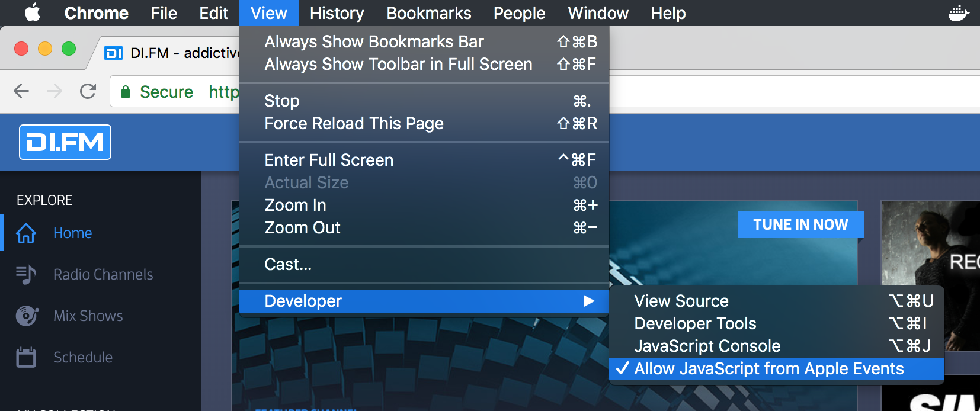The image size is (980, 411).
Task: Click the forward navigation arrow
Action: pyautogui.click(x=55, y=91)
